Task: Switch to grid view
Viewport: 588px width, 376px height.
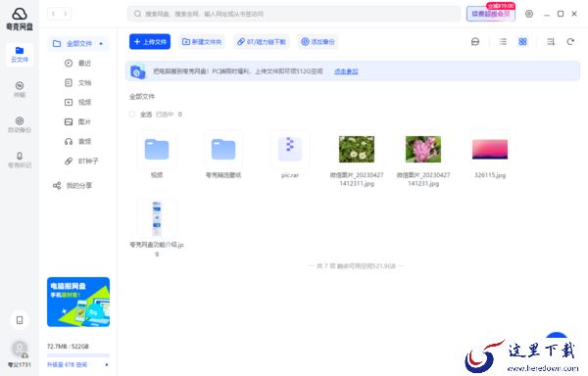Action: click(x=522, y=42)
